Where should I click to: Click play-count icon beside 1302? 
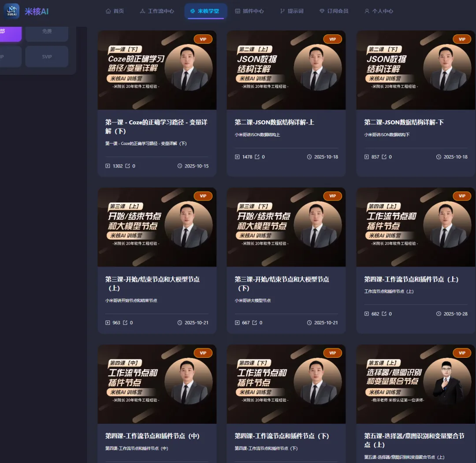tap(108, 166)
